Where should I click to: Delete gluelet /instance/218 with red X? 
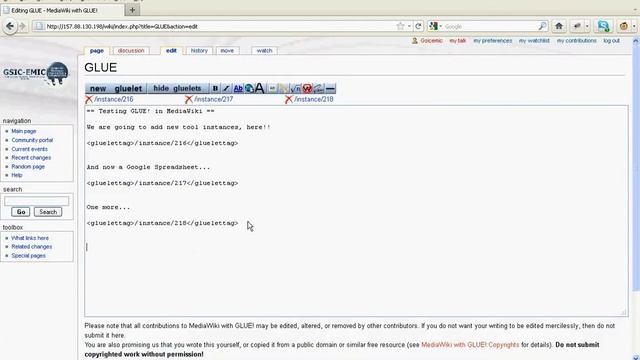tap(289, 99)
